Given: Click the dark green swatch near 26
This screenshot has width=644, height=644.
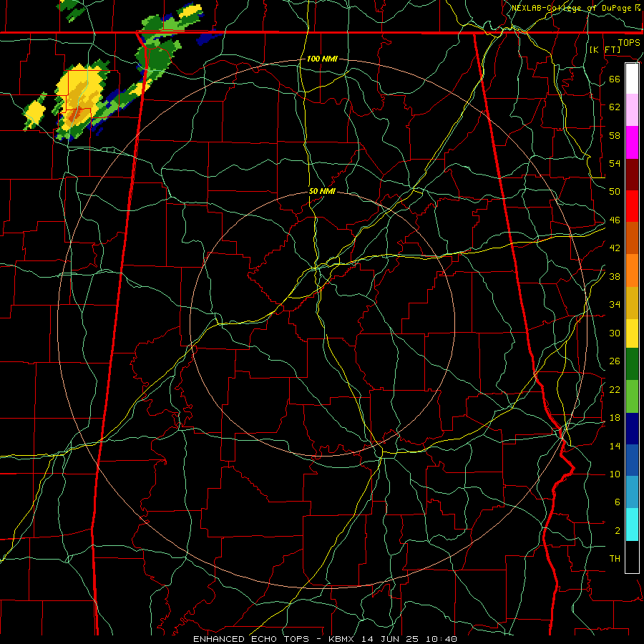Looking at the screenshot, I should [x=632, y=364].
